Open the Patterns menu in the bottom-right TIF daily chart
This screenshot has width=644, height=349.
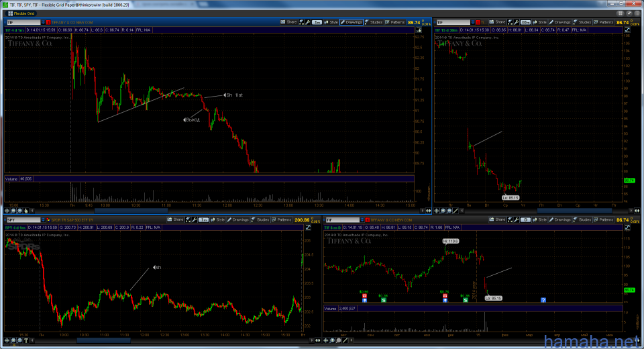click(604, 220)
